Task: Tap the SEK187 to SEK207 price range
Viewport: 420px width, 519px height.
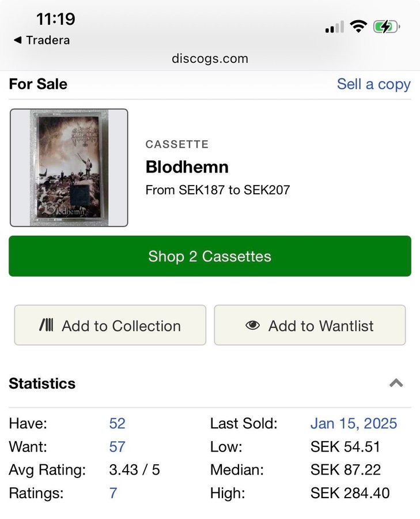Action: click(218, 190)
